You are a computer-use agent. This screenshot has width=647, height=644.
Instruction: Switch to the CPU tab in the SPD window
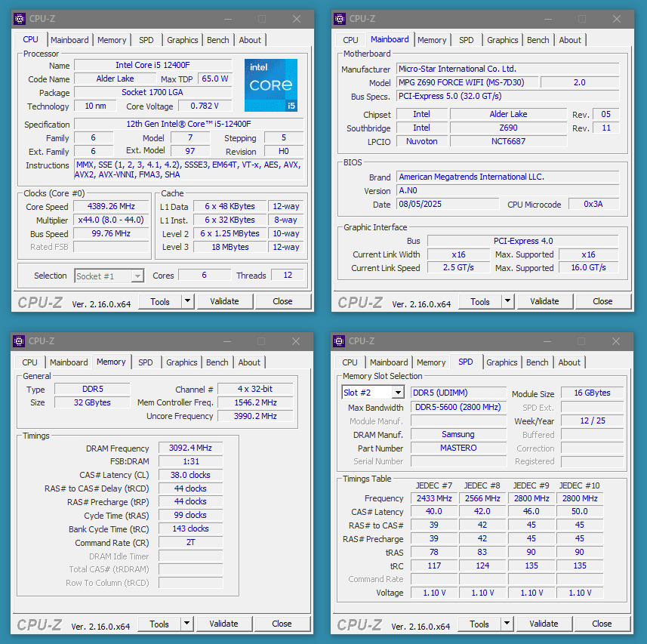tap(350, 362)
